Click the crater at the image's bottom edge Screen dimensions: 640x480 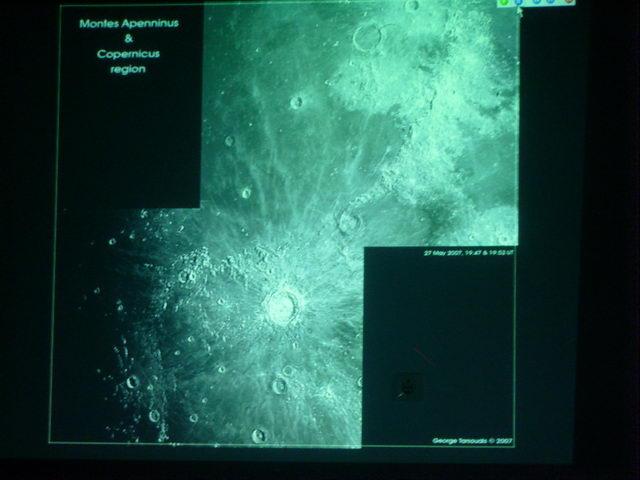point(259,436)
